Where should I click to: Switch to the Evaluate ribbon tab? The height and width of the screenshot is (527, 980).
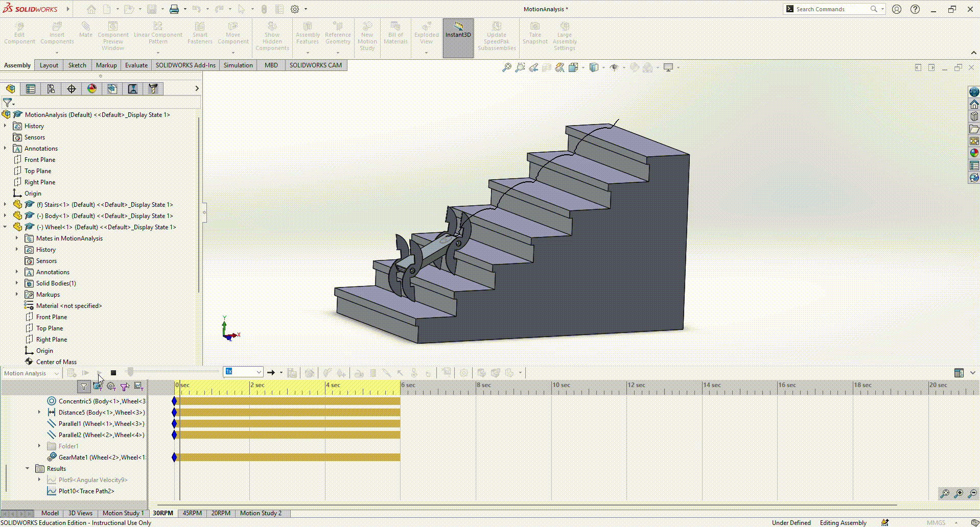pyautogui.click(x=136, y=65)
